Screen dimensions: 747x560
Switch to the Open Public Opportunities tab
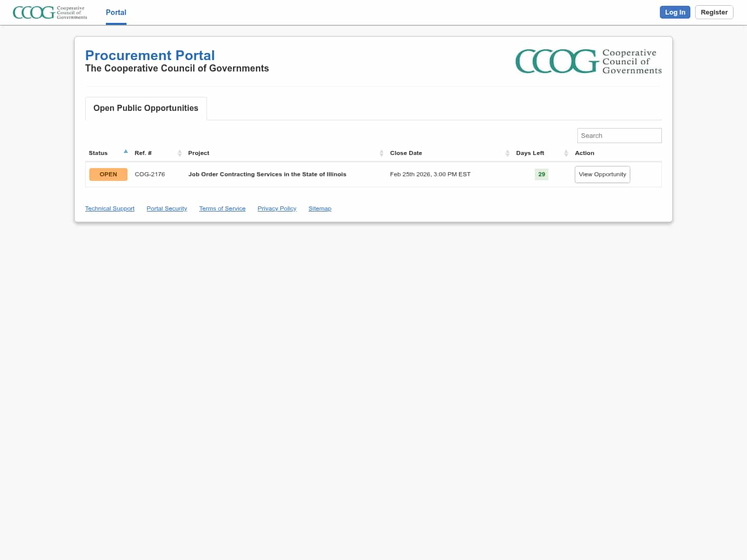pos(146,108)
